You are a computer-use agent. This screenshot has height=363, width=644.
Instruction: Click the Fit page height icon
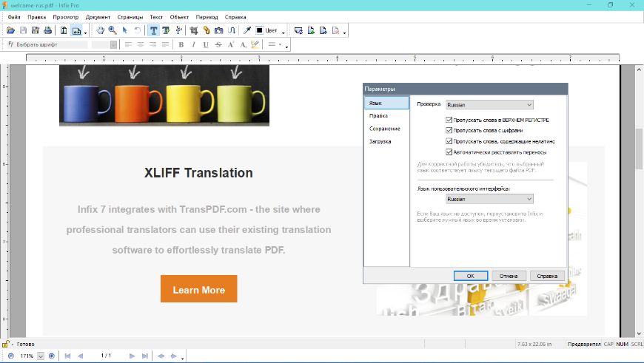pyautogui.click(x=64, y=30)
